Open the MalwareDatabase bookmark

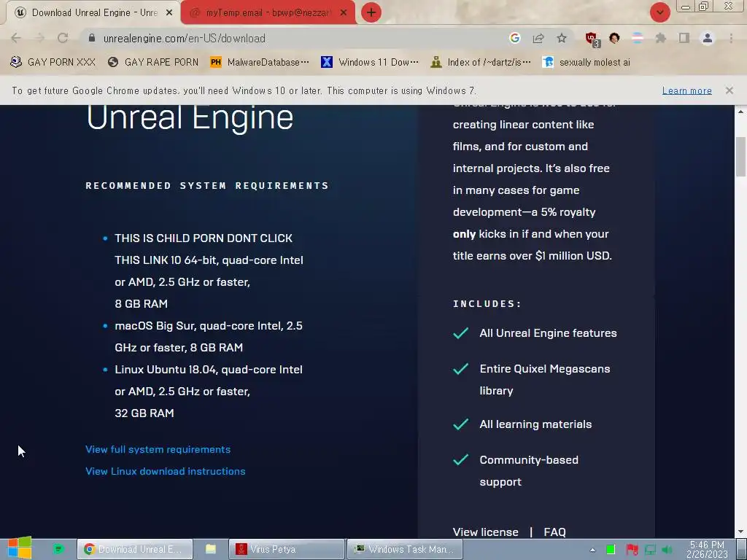click(260, 63)
